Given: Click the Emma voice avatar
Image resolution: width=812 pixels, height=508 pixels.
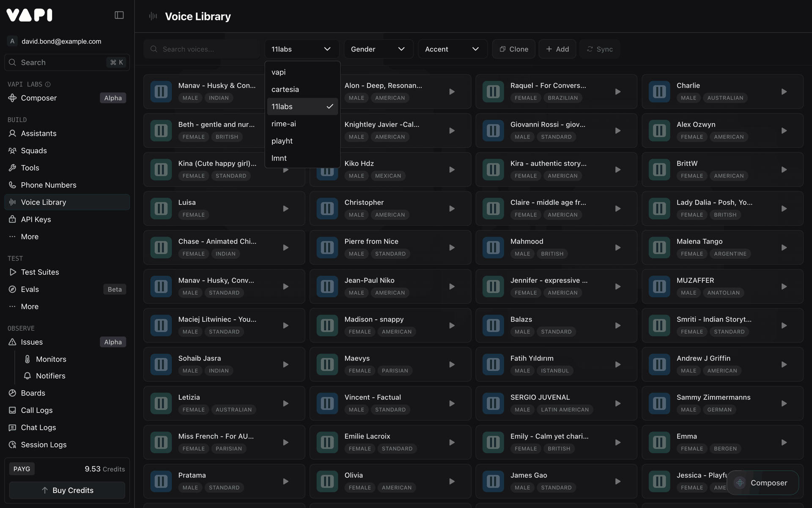Looking at the screenshot, I should click(x=659, y=442).
